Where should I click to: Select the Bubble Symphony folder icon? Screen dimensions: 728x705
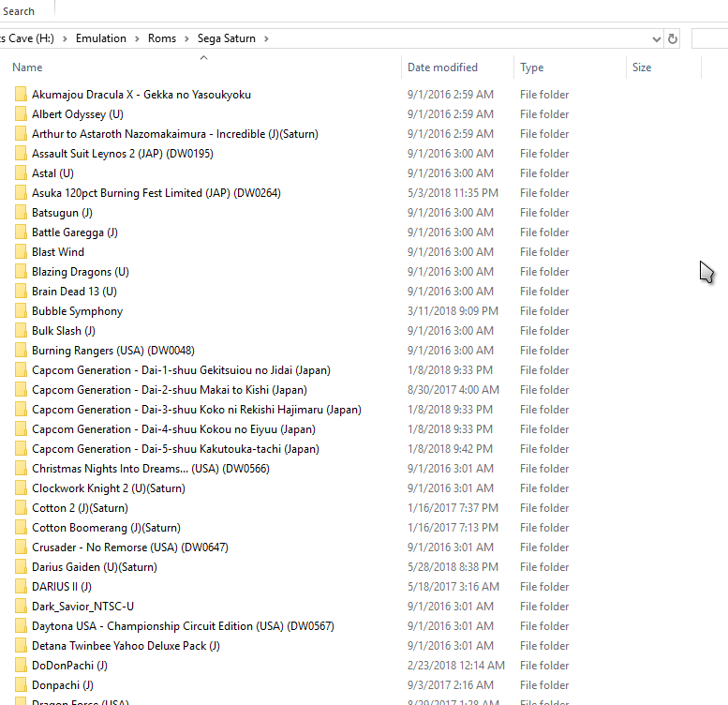click(x=21, y=310)
